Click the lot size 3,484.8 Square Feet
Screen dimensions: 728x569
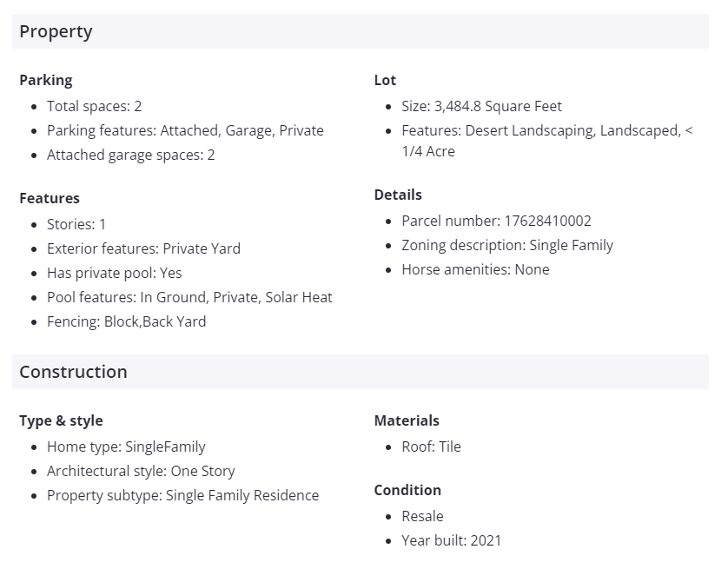tap(481, 106)
